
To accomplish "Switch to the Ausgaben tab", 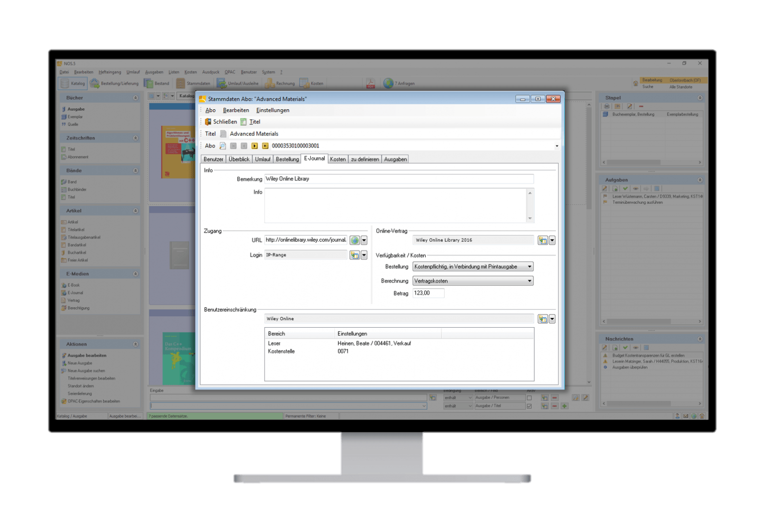I will coord(395,160).
